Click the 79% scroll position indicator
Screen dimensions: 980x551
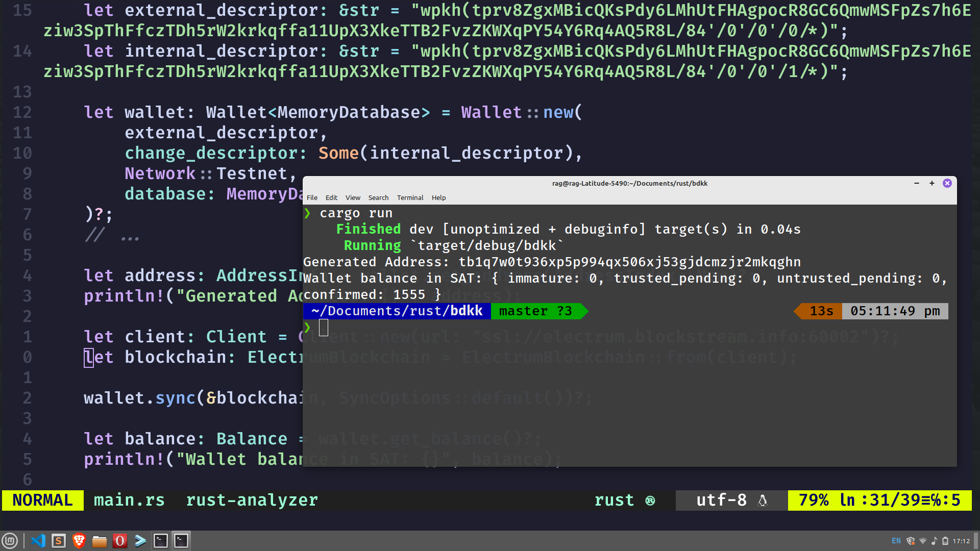[815, 500]
